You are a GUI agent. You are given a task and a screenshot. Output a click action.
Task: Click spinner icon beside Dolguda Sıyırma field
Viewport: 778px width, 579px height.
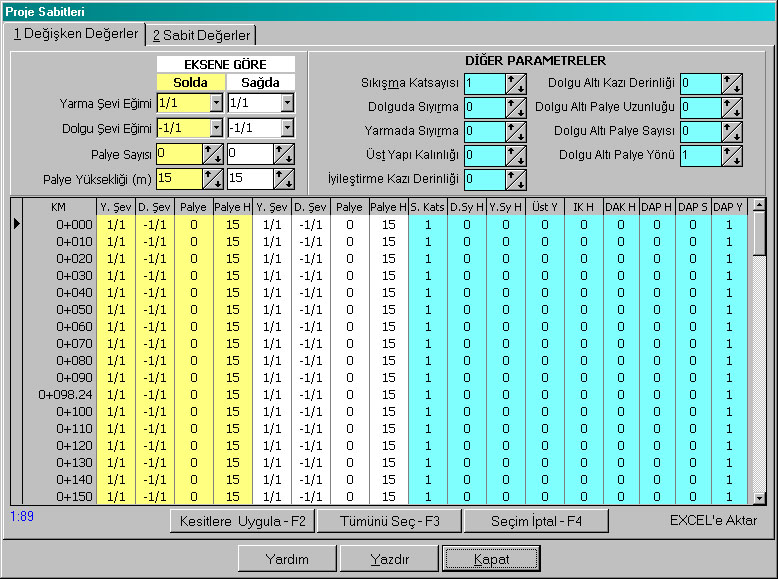click(516, 108)
